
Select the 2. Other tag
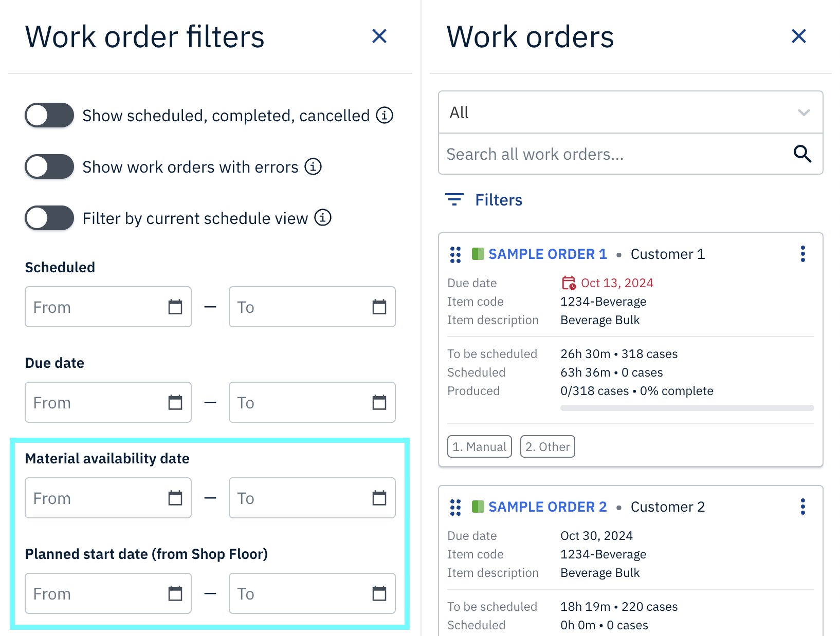point(547,446)
